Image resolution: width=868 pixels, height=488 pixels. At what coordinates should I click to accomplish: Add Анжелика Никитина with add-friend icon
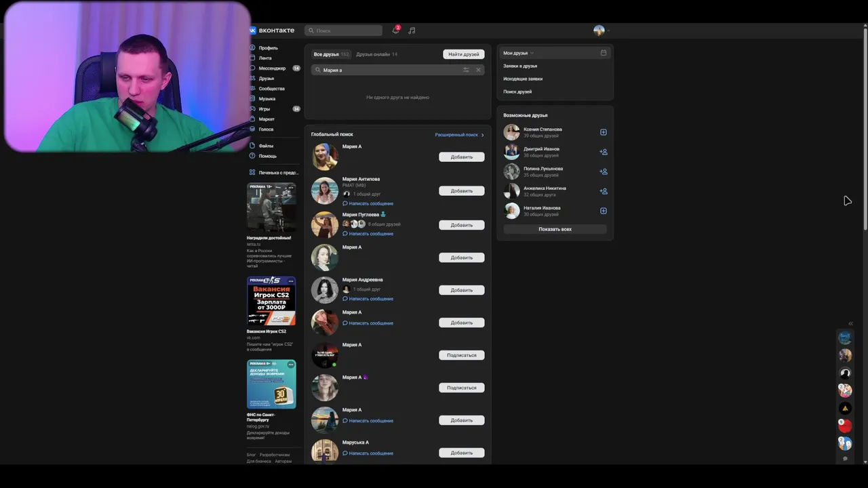point(604,191)
